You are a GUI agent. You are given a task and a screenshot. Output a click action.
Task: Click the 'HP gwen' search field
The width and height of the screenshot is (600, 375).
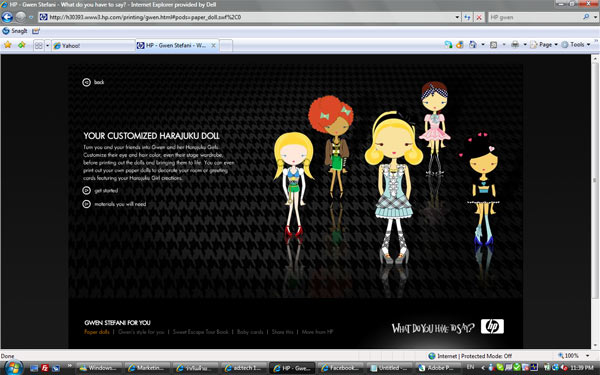pyautogui.click(x=535, y=17)
